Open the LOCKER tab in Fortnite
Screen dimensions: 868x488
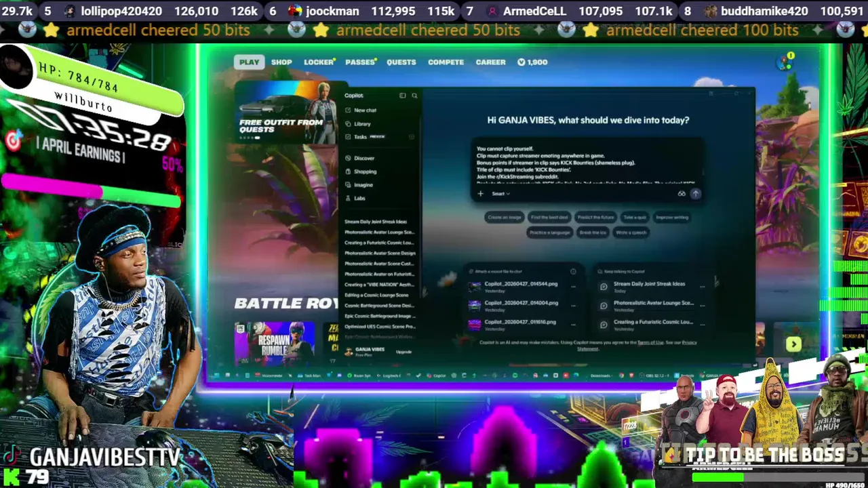coord(319,62)
